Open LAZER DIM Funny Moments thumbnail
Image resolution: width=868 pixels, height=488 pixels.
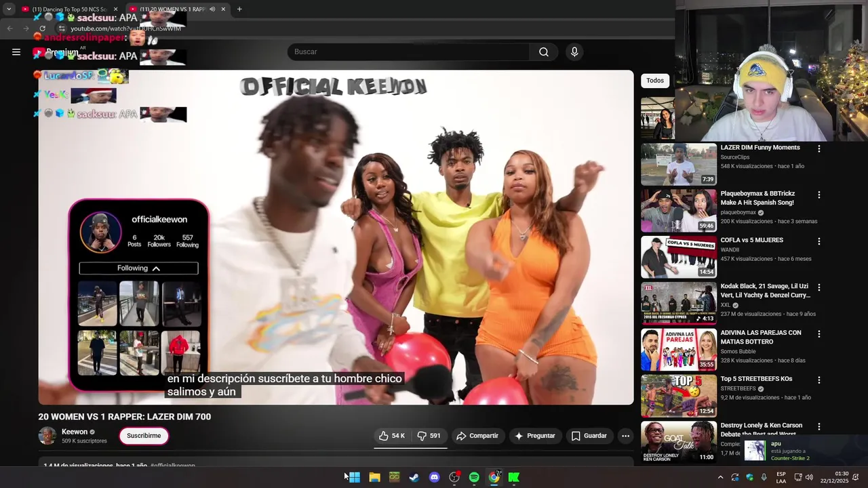coord(679,164)
